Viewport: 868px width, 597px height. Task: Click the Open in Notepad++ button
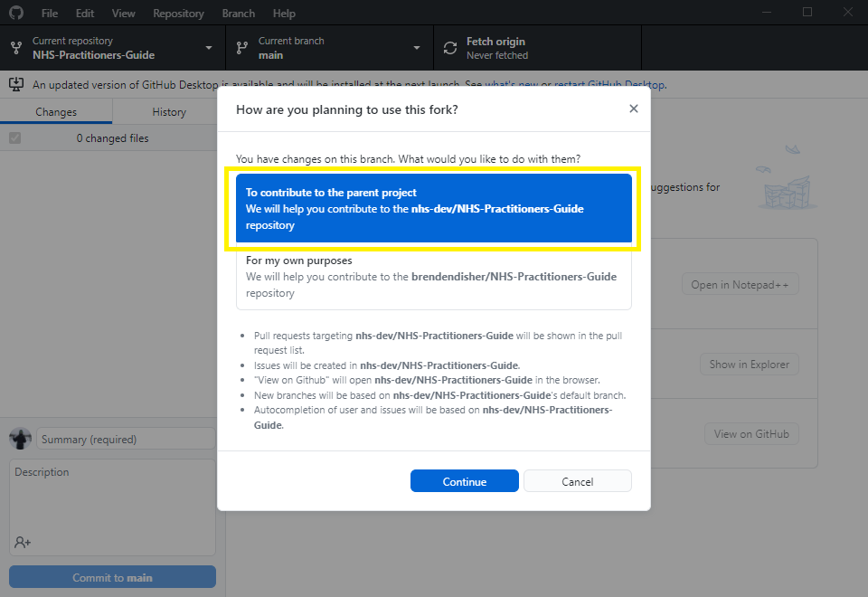pos(740,284)
